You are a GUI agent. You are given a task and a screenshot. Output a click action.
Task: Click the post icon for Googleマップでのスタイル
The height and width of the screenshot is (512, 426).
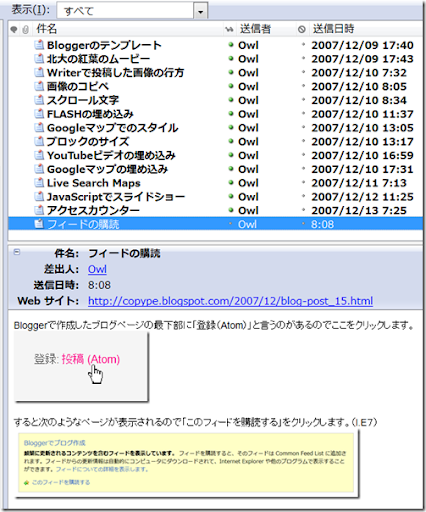click(39, 128)
